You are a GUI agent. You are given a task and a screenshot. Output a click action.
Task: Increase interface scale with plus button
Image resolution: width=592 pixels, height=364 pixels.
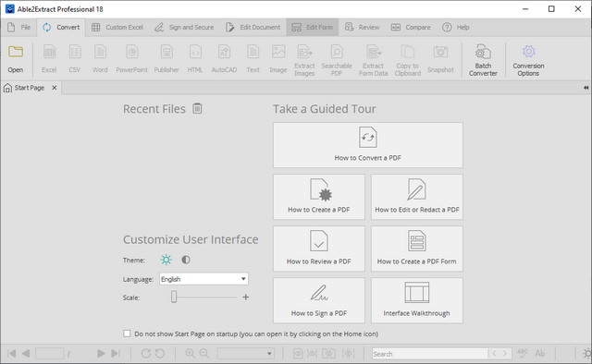point(246,297)
